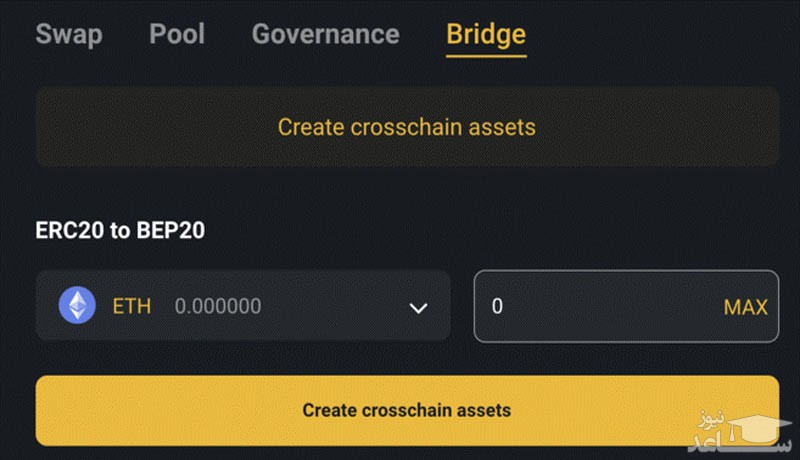The image size is (800, 460).
Task: Go to the Governance tab
Action: coord(325,34)
